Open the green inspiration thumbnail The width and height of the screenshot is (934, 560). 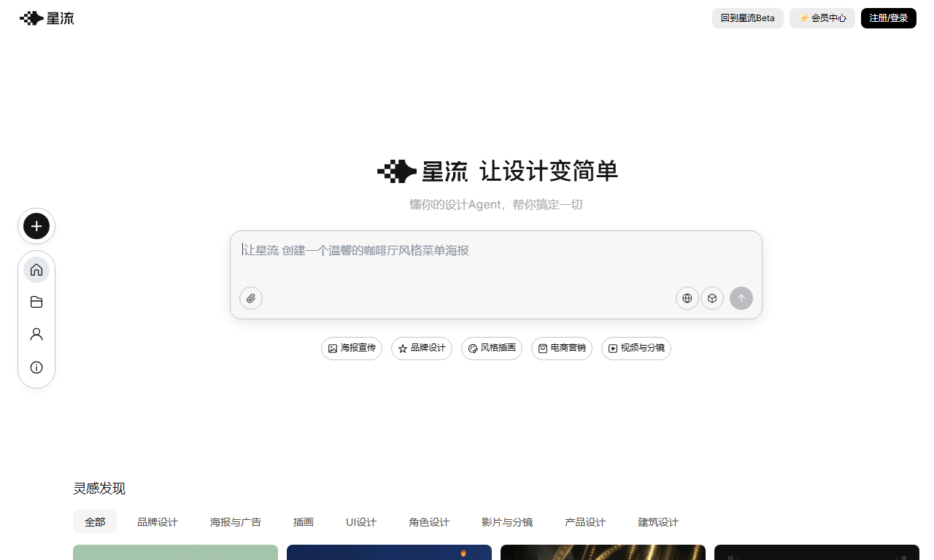[175, 553]
